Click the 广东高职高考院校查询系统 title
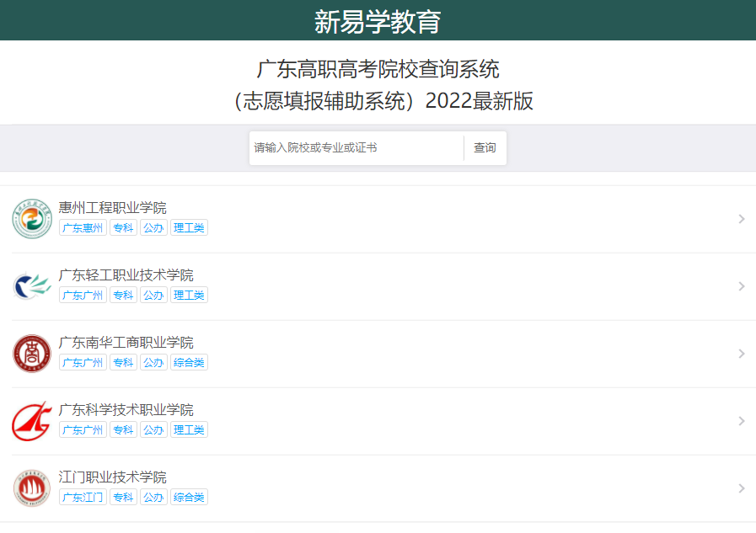The height and width of the screenshot is (533, 756). (378, 71)
